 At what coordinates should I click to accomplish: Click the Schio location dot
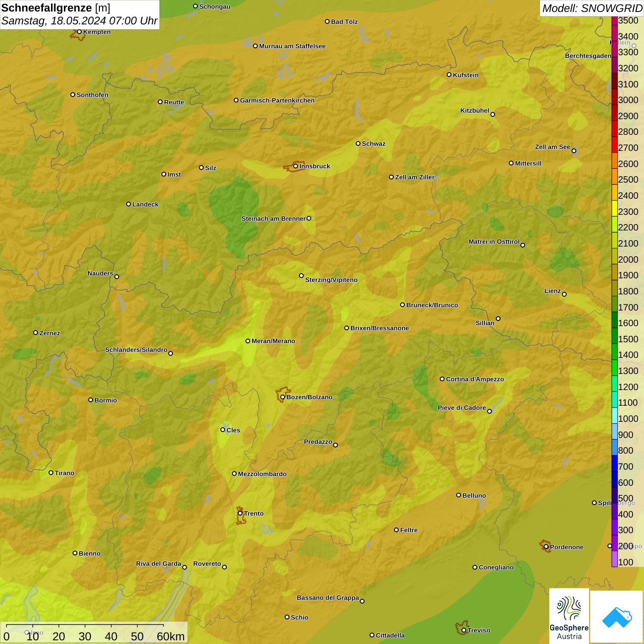coord(287,617)
